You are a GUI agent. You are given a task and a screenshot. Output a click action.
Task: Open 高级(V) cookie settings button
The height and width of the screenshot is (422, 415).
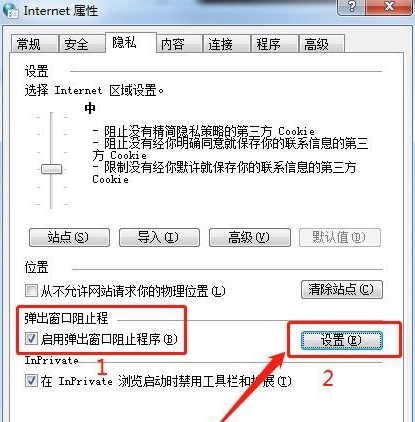pyautogui.click(x=250, y=237)
